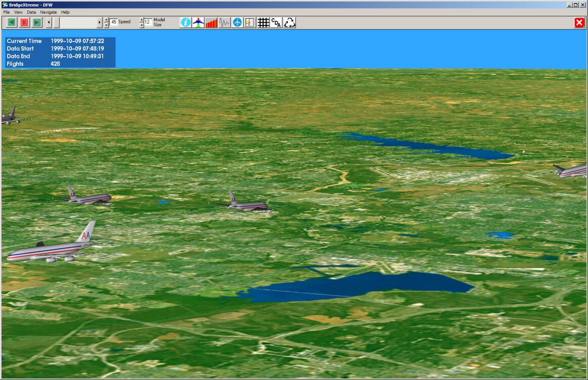Image resolution: width=588 pixels, height=380 pixels.
Task: Click the "Data Start" label
Action: [20, 48]
